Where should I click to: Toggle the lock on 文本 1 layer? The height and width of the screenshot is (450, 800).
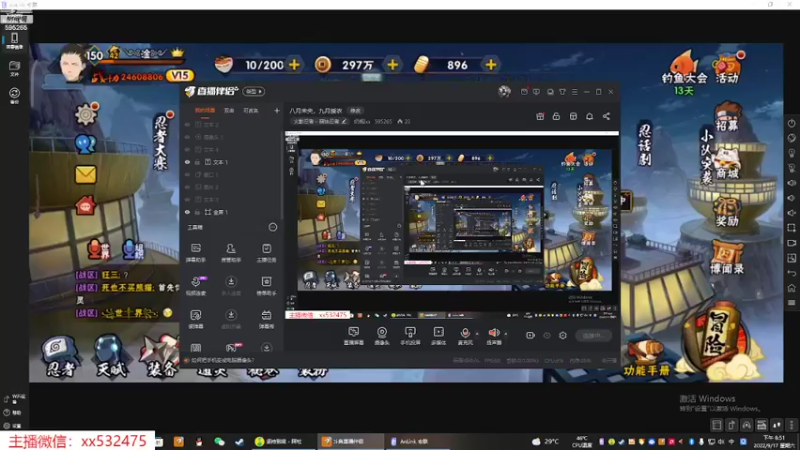pos(197,162)
